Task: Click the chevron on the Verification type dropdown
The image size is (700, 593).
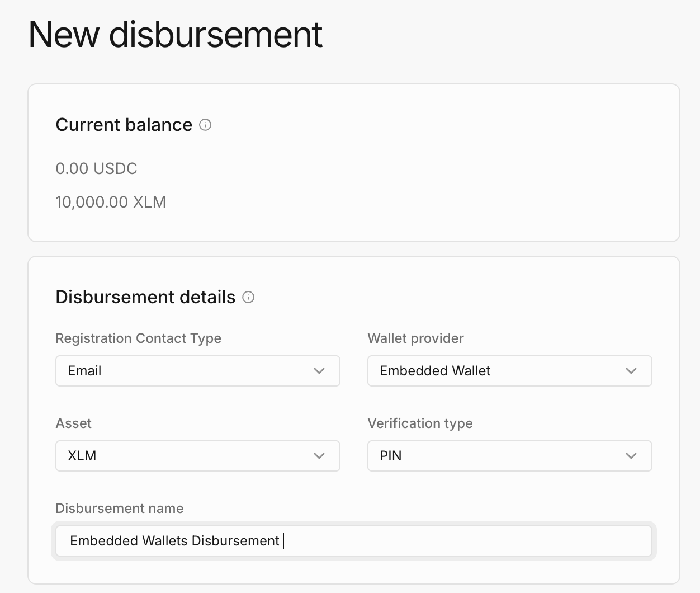Action: pos(631,456)
